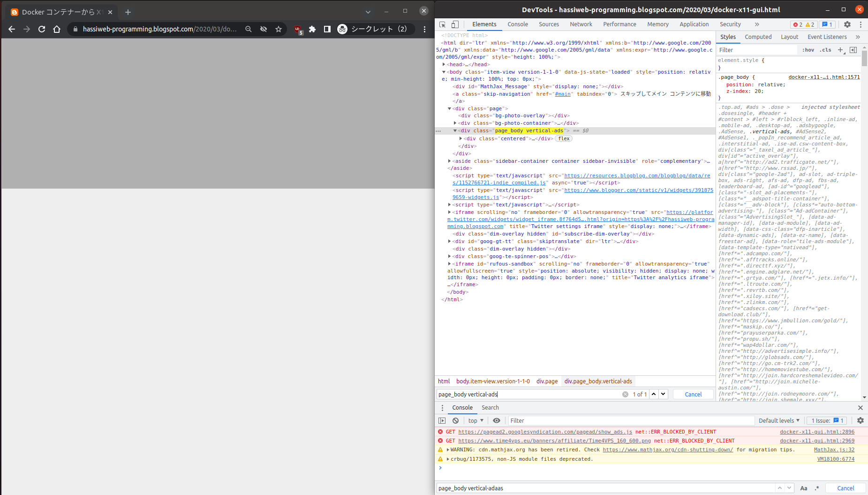Image resolution: width=868 pixels, height=495 pixels.
Task: Click the console Filter input field
Action: tap(631, 421)
